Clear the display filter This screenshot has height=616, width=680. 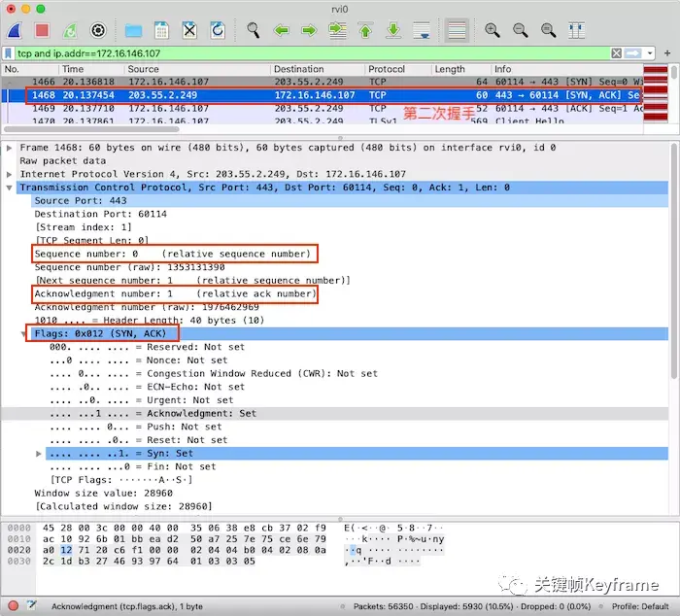(x=616, y=53)
